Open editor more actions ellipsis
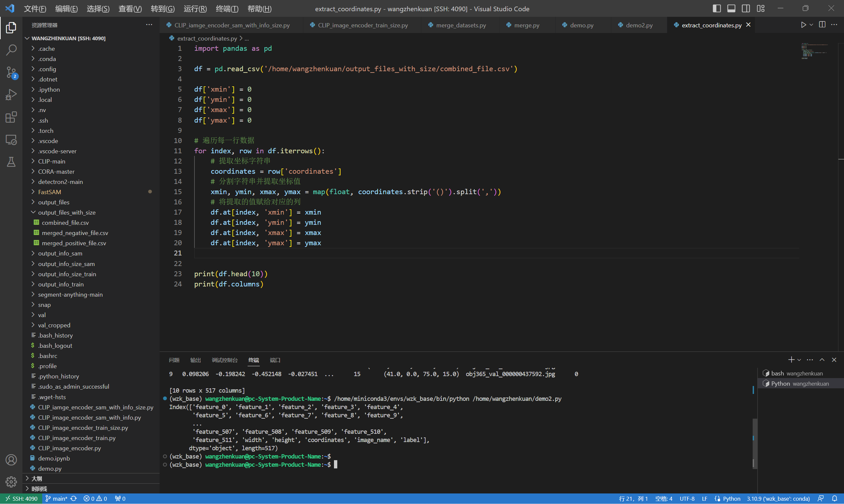Viewport: 844px width, 504px height. [834, 25]
